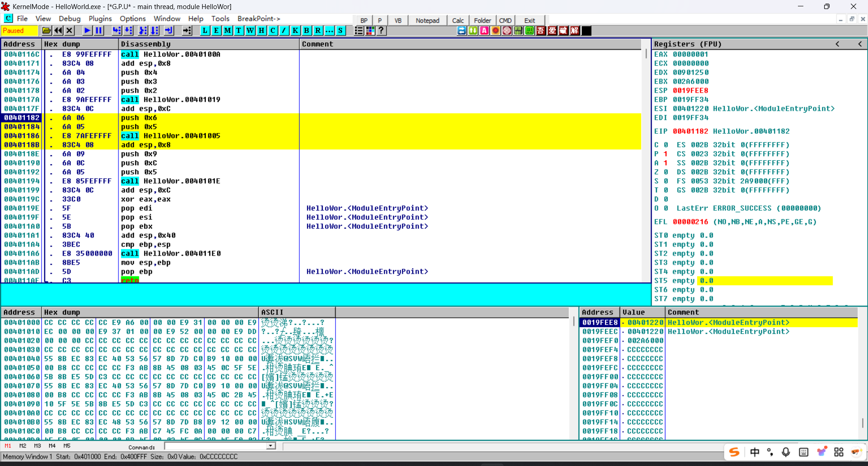
Task: Show Breakpoints window with B icon
Action: (307, 31)
